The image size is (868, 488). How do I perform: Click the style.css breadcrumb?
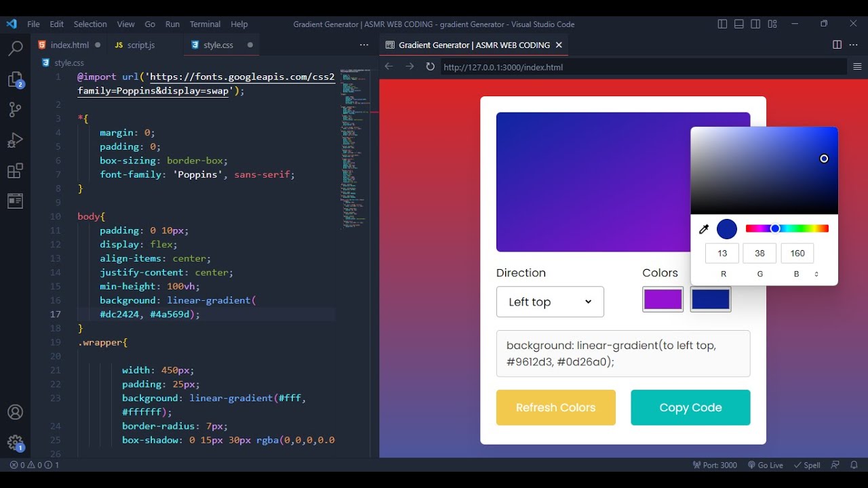click(63, 62)
